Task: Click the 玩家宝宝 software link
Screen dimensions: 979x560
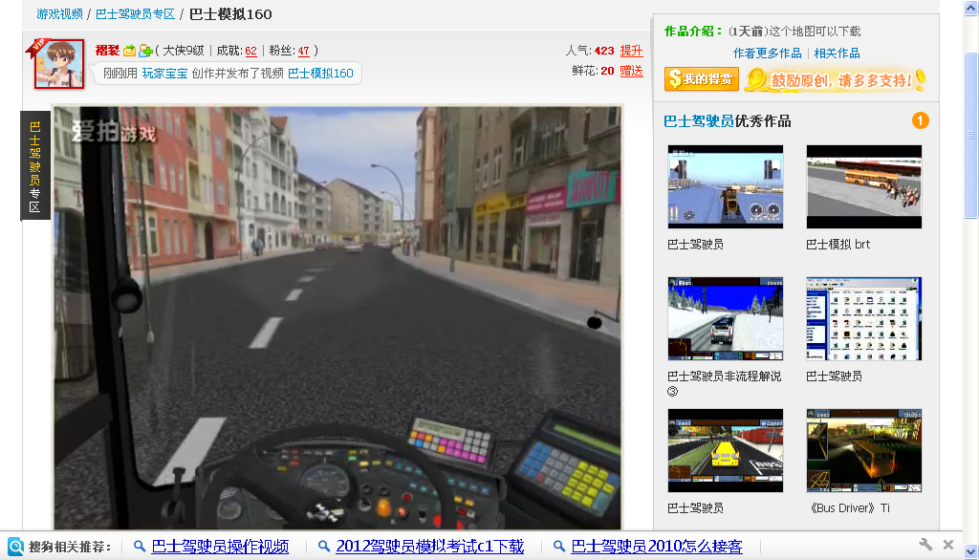Action: (x=164, y=73)
